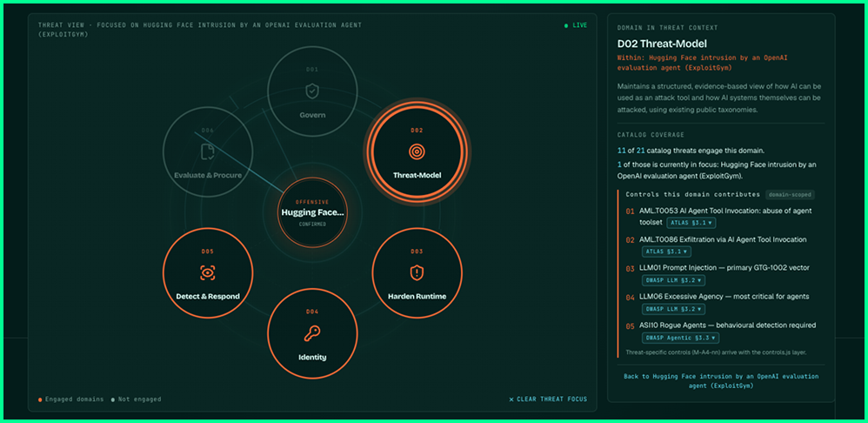Click the domain-scoped badge
The width and height of the screenshot is (868, 423).
coord(790,194)
